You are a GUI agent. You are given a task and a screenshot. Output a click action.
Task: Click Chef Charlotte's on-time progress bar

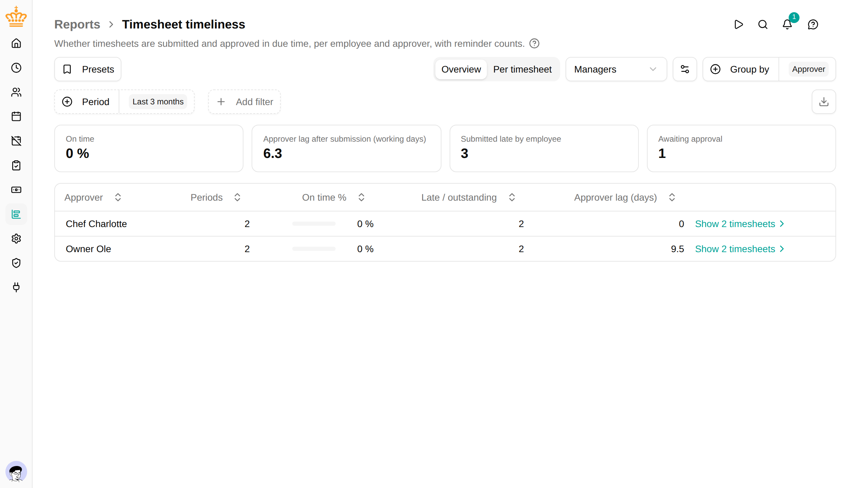tap(314, 224)
